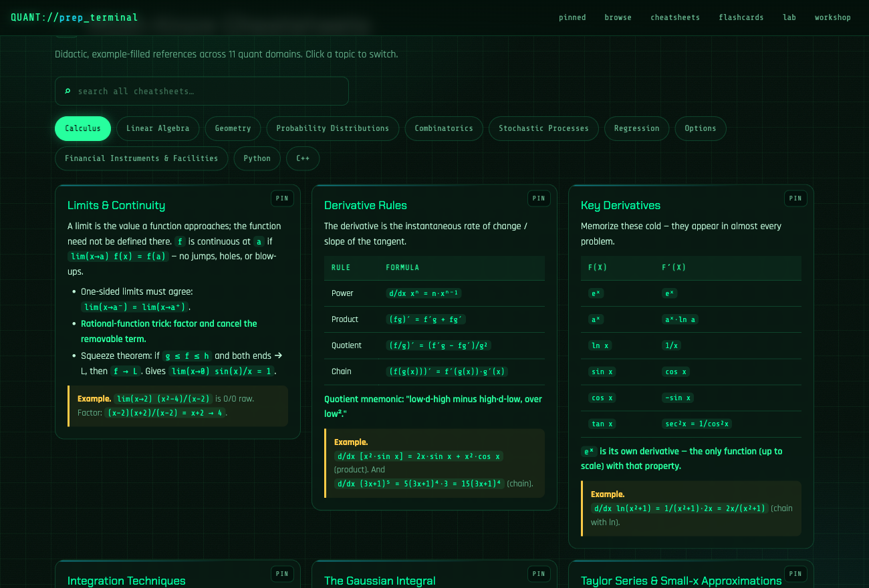
Task: Click the Chain rule row label
Action: pos(341,372)
